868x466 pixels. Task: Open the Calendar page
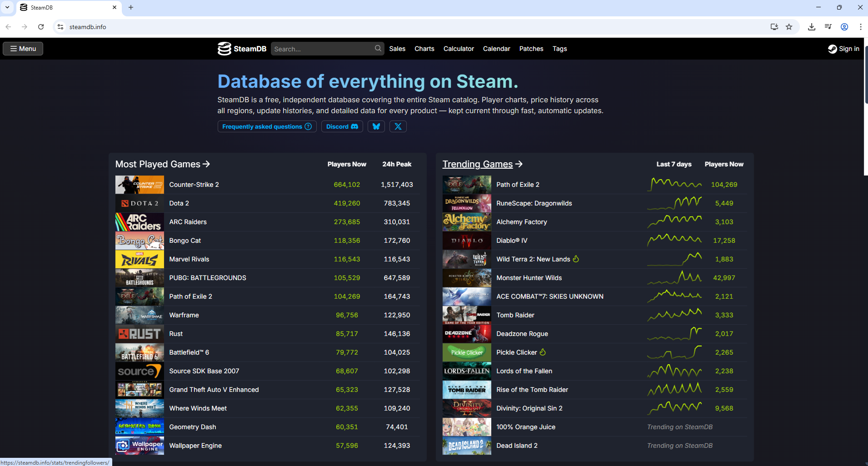click(x=497, y=49)
